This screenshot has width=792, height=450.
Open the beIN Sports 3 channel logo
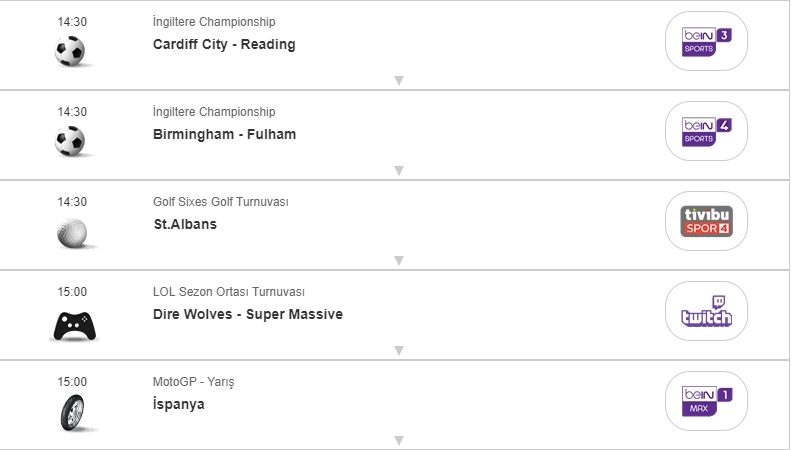click(x=706, y=41)
